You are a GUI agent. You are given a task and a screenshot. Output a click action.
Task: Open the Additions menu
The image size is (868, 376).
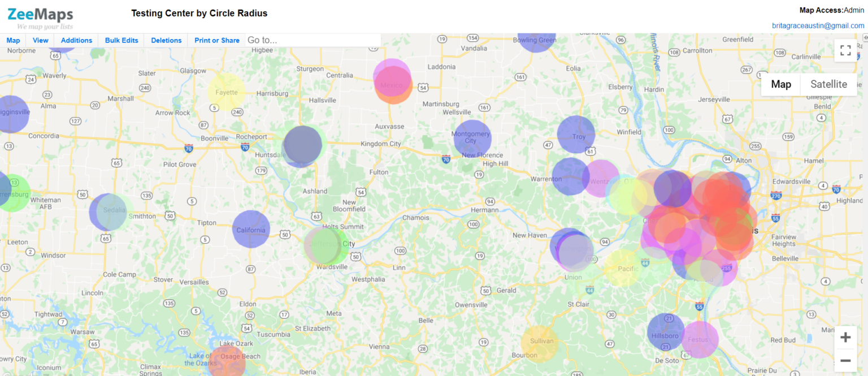tap(76, 40)
